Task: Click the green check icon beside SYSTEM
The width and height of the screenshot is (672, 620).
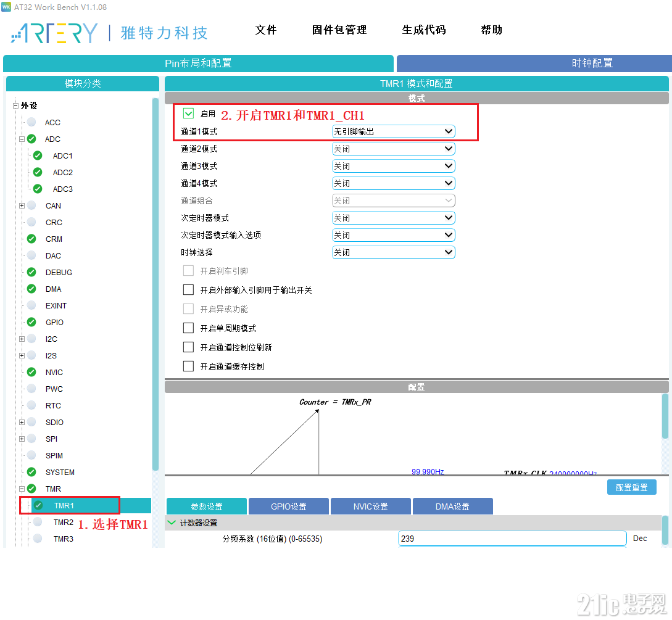Action: point(31,472)
